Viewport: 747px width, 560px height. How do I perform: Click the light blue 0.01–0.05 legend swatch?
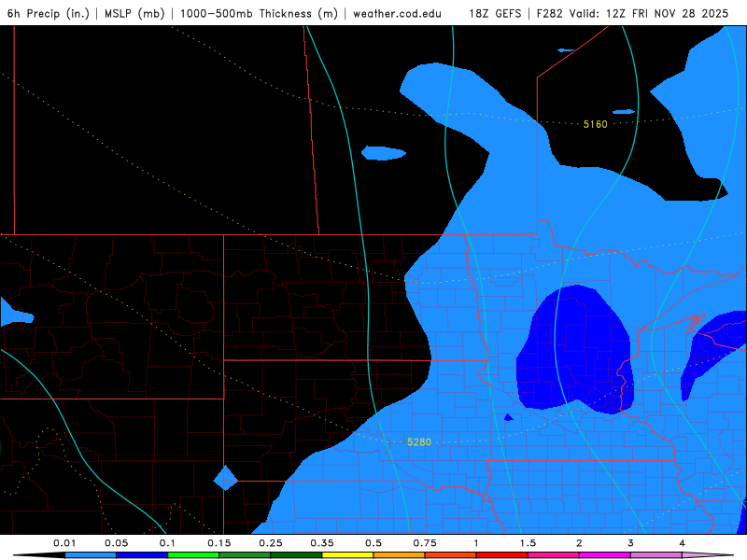(x=91, y=555)
